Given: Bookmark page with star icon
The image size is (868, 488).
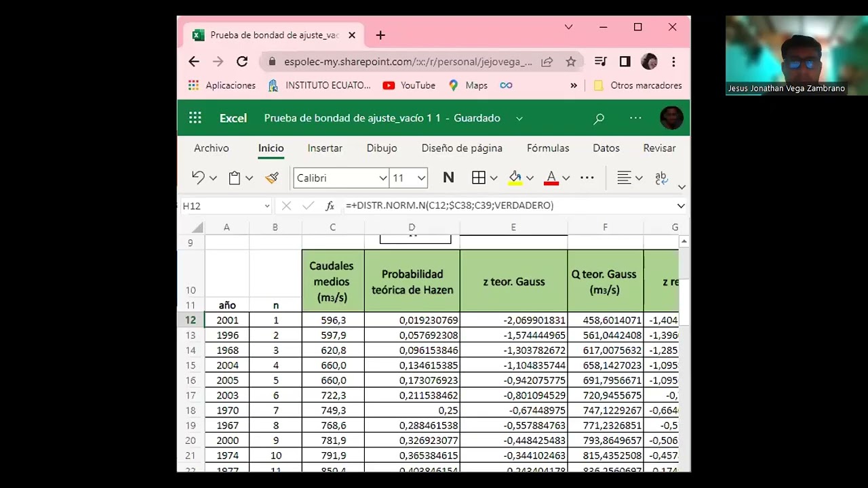Looking at the screenshot, I should point(571,62).
